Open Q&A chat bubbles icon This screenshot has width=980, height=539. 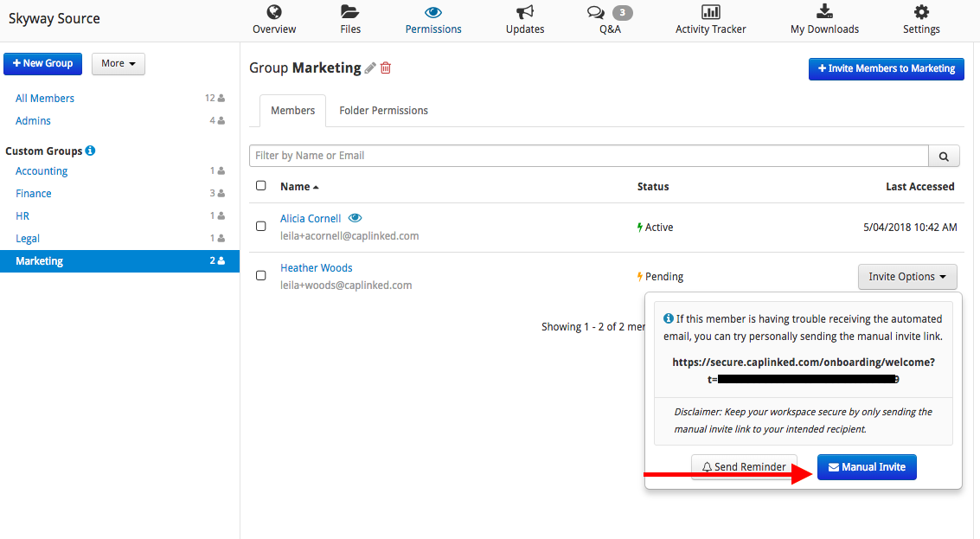(x=596, y=12)
